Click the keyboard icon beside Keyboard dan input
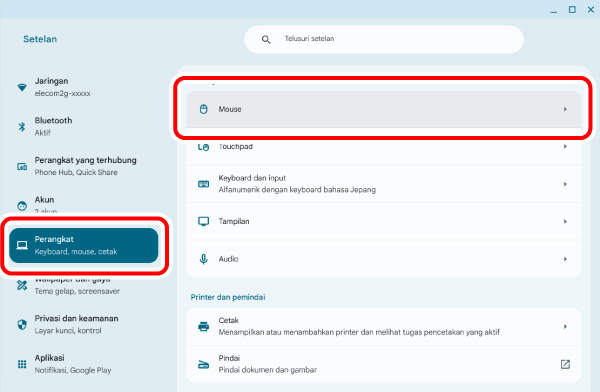 pos(204,184)
